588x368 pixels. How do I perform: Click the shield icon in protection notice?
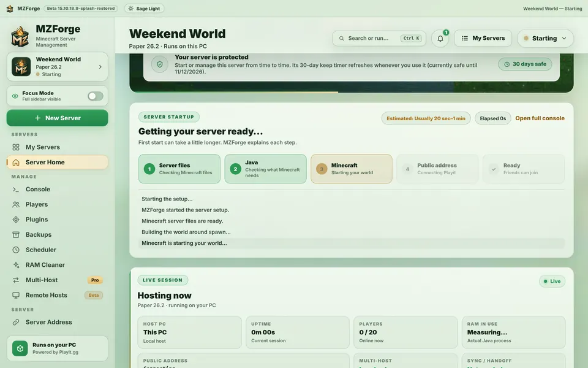coord(160,64)
